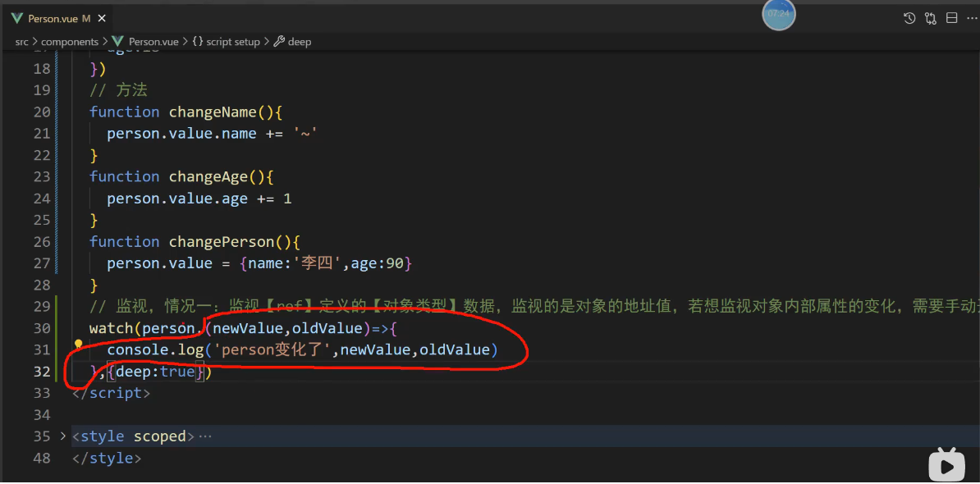Open the script setup breadcrumb segment

coord(226,42)
